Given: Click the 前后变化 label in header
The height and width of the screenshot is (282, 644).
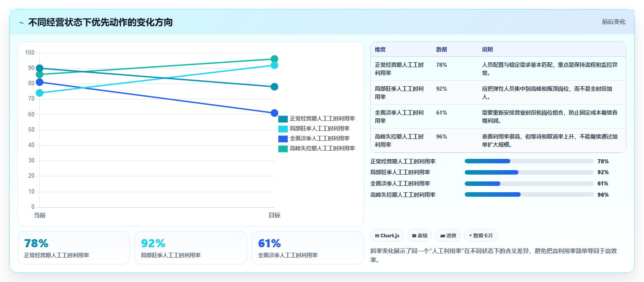Looking at the screenshot, I should (x=613, y=22).
